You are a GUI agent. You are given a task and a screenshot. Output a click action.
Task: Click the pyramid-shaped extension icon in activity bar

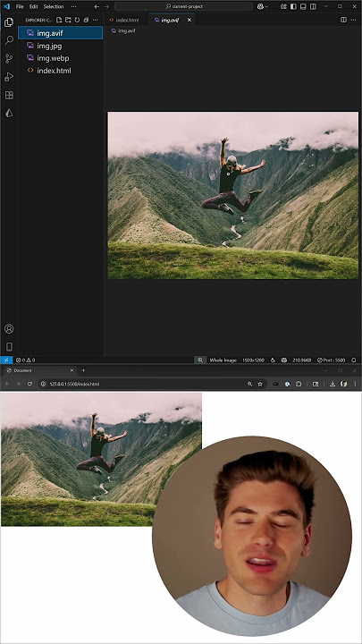click(9, 114)
